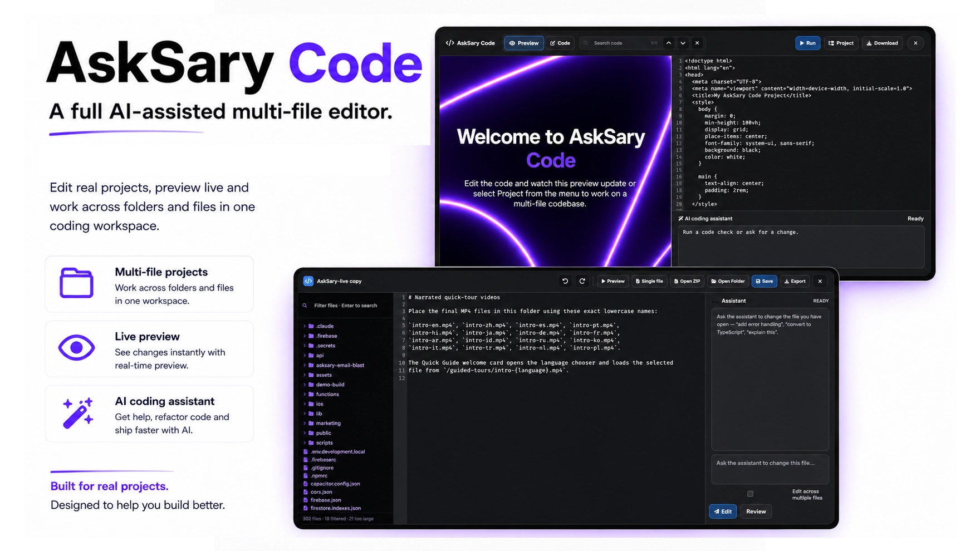The height and width of the screenshot is (551, 980).
Task: Select the scripts folder icon
Action: pos(311,443)
